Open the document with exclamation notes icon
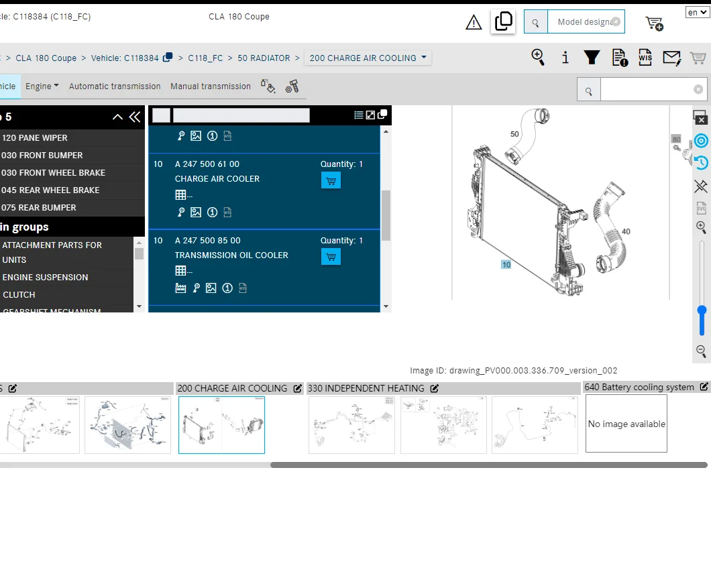711x588 pixels. pos(619,58)
